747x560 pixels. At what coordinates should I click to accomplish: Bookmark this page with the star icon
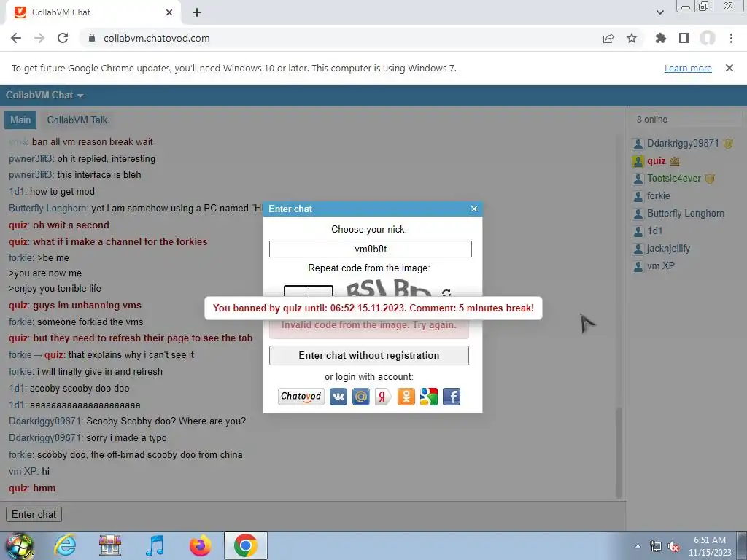(x=632, y=38)
